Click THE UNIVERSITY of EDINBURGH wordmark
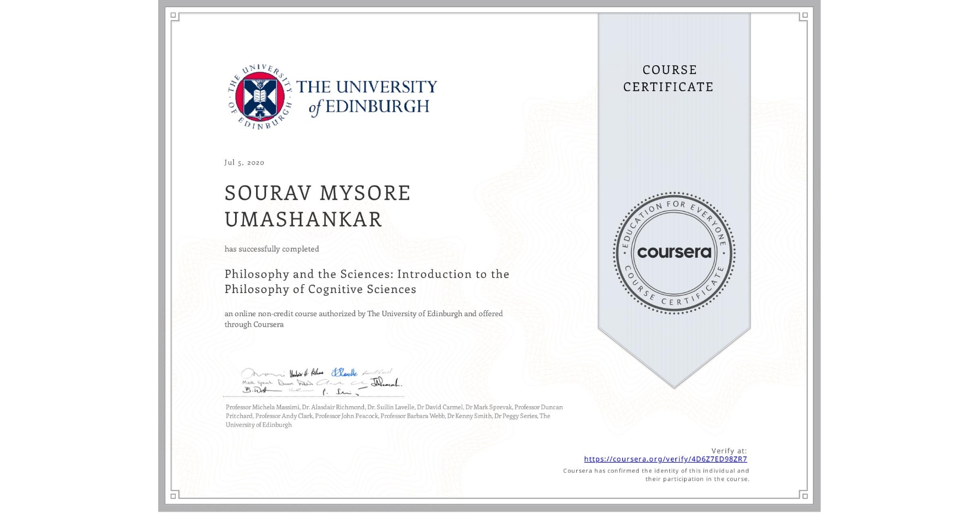The height and width of the screenshot is (513, 980). coord(367,97)
